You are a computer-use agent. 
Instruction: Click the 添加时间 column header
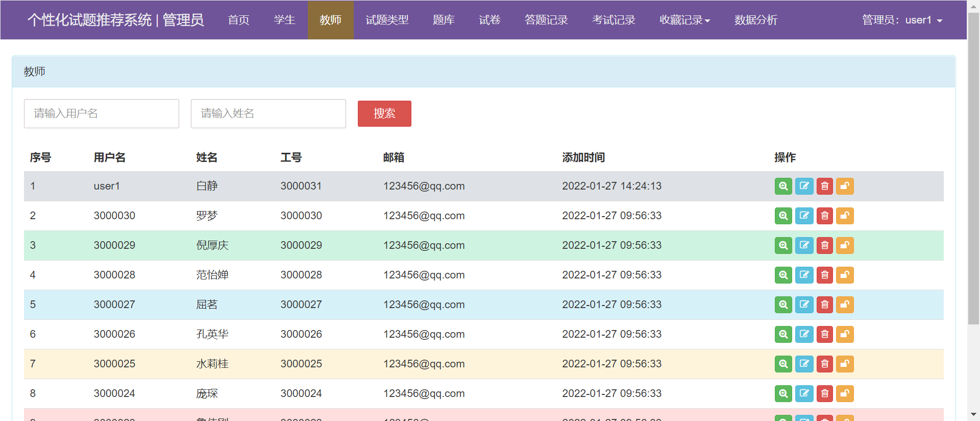583,157
